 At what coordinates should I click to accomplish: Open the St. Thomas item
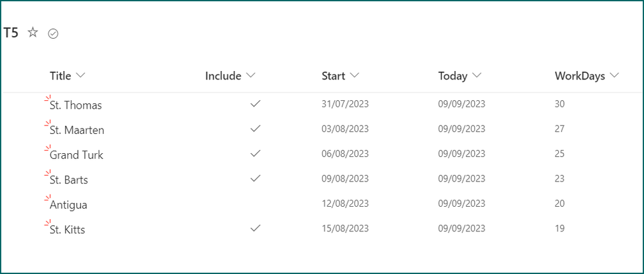tap(75, 105)
